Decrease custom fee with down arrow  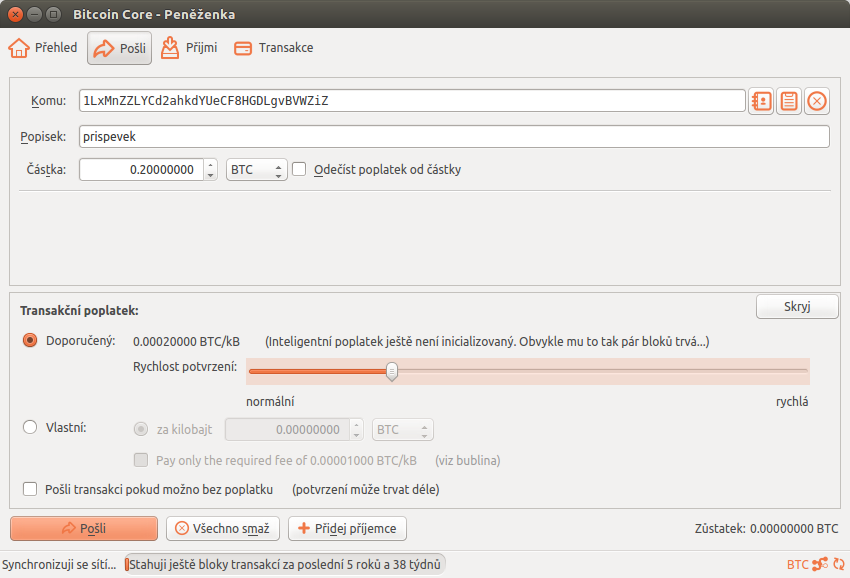[356, 435]
